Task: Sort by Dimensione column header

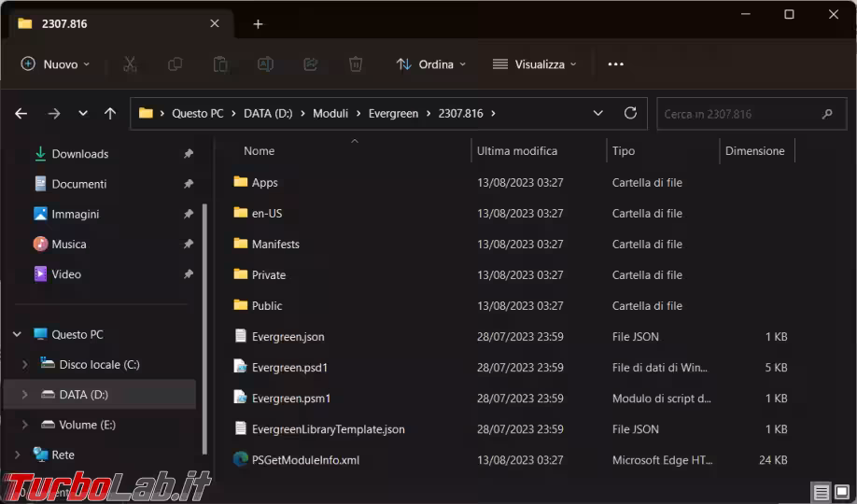Action: click(755, 151)
